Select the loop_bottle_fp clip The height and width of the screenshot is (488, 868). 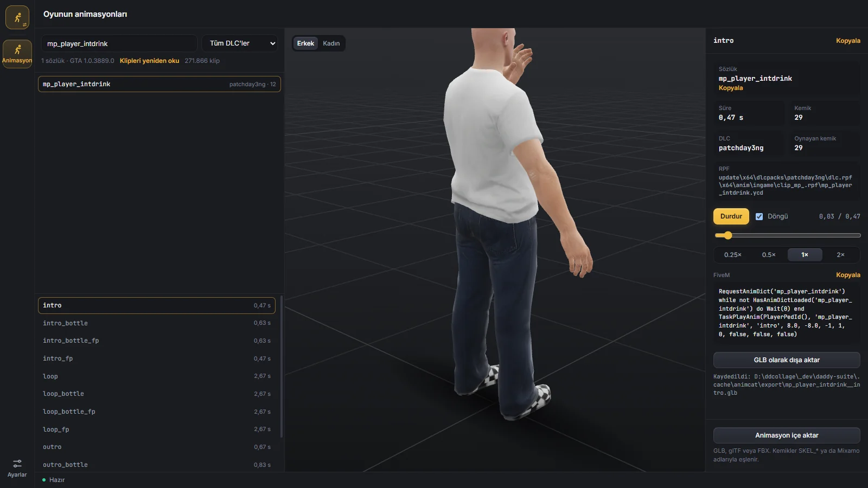(157, 412)
